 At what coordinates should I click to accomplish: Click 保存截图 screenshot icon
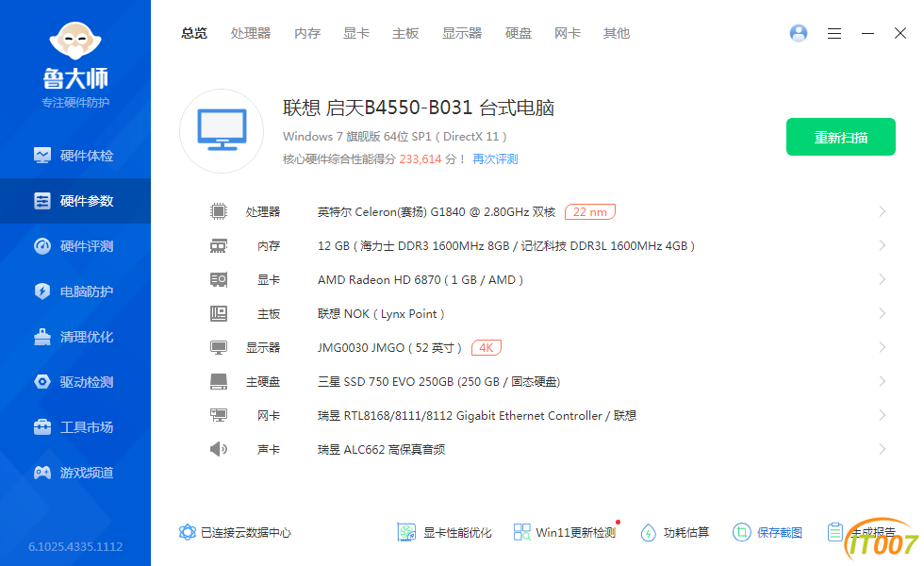742,532
